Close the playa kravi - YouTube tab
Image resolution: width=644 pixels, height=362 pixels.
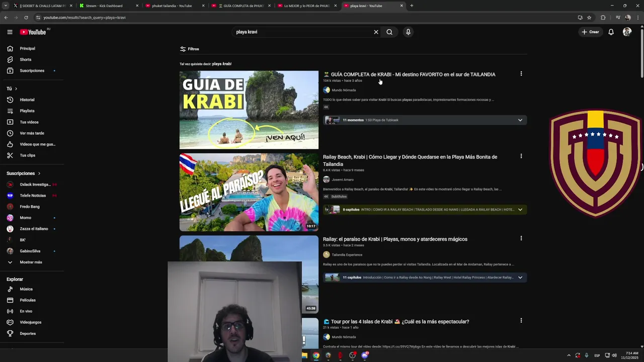click(x=401, y=6)
